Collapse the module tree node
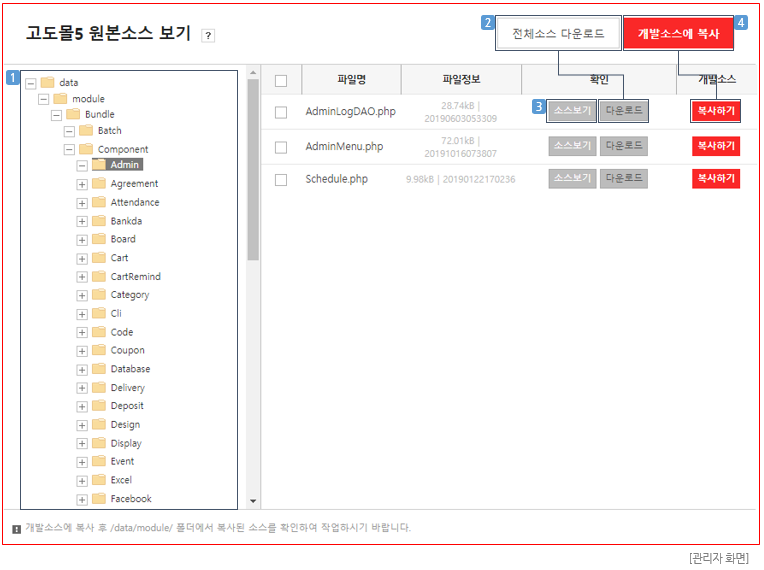The height and width of the screenshot is (570, 764). tap(44, 99)
